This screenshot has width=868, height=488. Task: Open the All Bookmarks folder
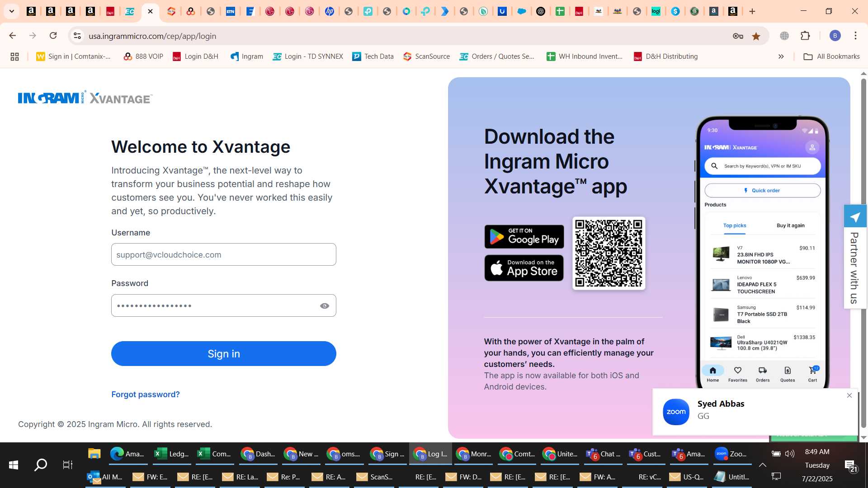click(832, 56)
